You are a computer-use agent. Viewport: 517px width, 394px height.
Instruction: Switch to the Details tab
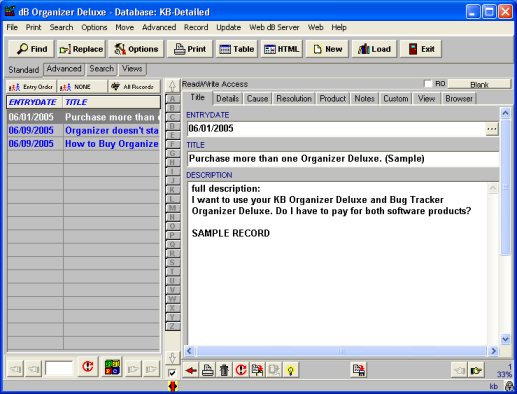coord(227,99)
